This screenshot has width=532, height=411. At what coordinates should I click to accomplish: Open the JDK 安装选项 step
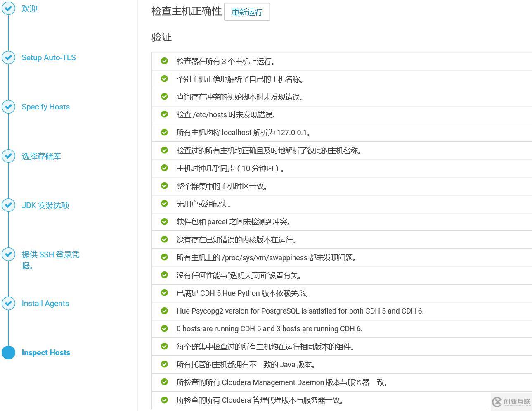(x=45, y=205)
